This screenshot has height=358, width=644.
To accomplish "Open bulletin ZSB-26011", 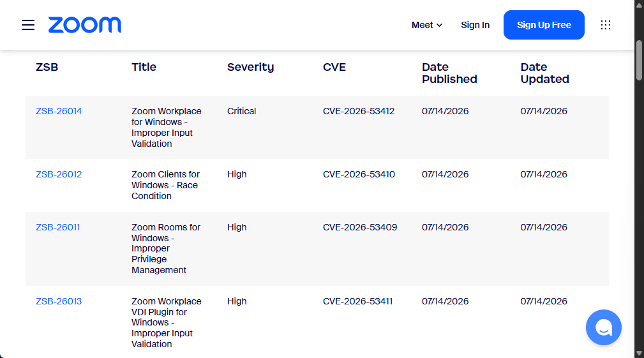I will point(58,227).
